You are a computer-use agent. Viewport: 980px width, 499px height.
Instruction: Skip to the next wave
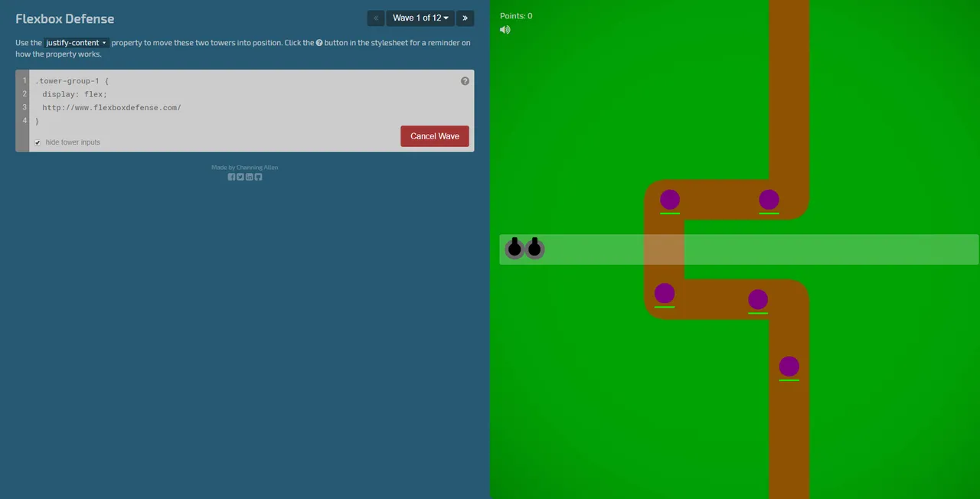(465, 18)
